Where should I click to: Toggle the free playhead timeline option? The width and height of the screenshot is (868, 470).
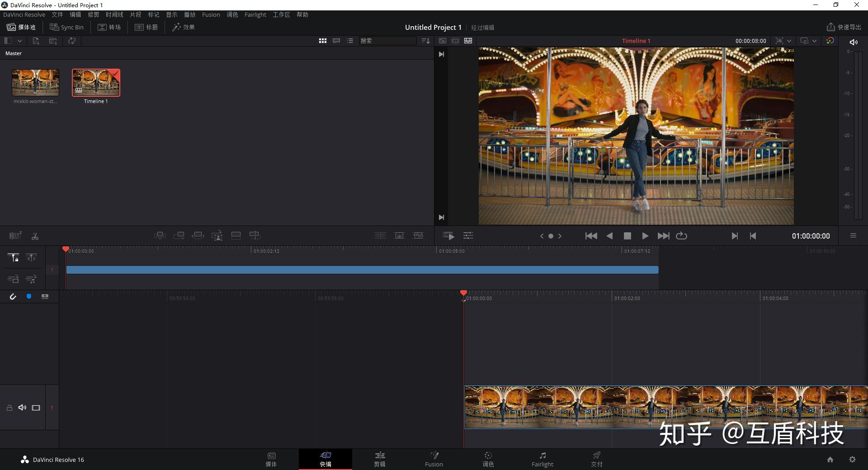(x=31, y=258)
